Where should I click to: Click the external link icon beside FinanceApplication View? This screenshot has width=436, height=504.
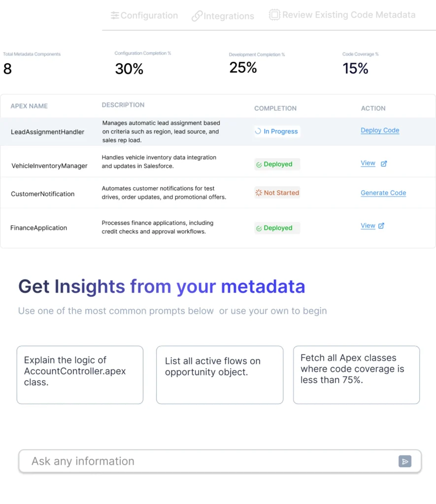(x=381, y=225)
